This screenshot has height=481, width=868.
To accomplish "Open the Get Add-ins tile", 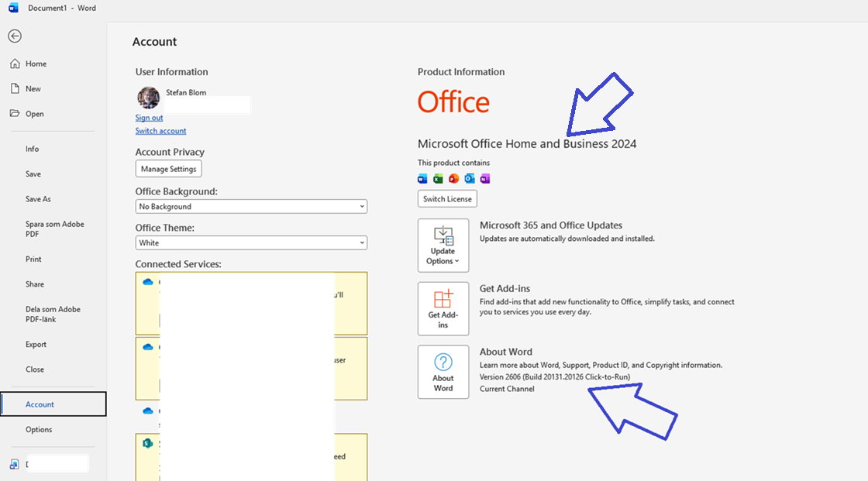I will (x=443, y=309).
